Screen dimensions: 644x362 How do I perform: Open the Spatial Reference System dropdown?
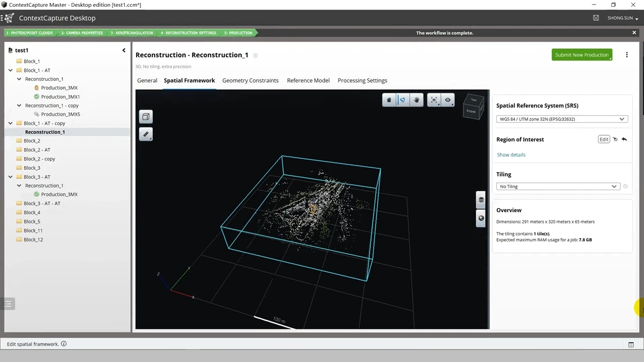(x=562, y=120)
